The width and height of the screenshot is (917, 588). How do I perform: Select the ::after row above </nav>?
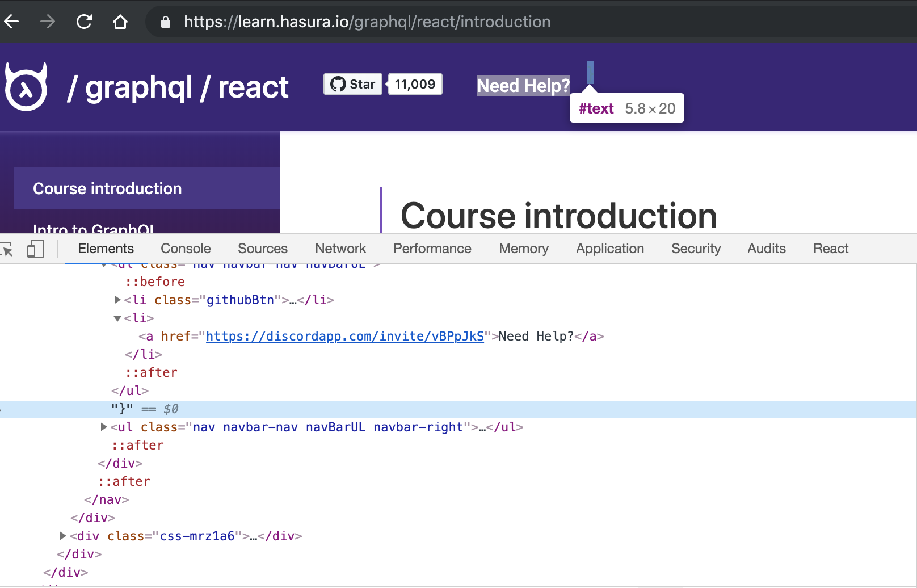pyautogui.click(x=458, y=481)
